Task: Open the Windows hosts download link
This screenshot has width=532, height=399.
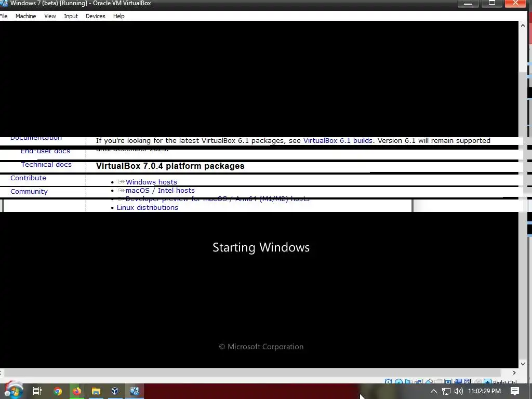Action: (x=151, y=182)
